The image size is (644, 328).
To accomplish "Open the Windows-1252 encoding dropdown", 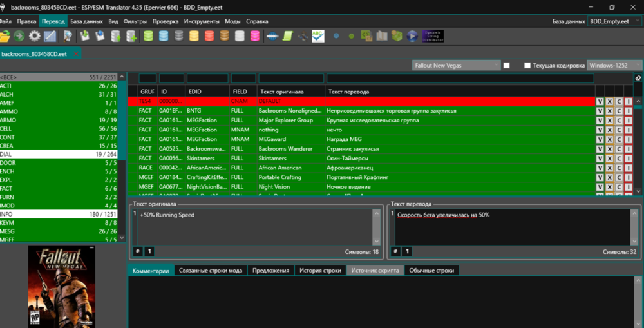I will click(x=614, y=65).
